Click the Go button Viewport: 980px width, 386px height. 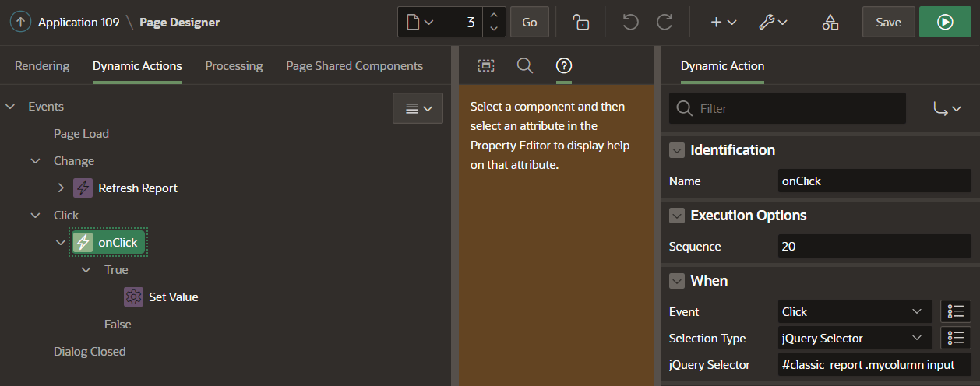click(530, 23)
